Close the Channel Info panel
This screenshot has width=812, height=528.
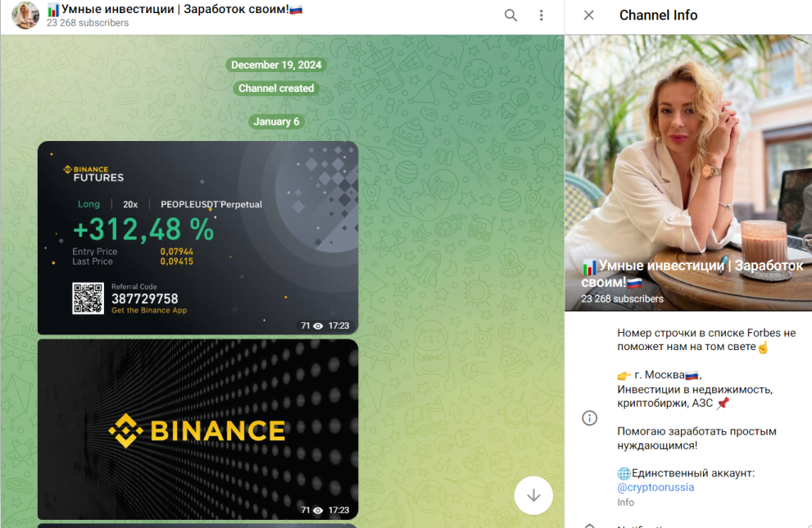(589, 15)
